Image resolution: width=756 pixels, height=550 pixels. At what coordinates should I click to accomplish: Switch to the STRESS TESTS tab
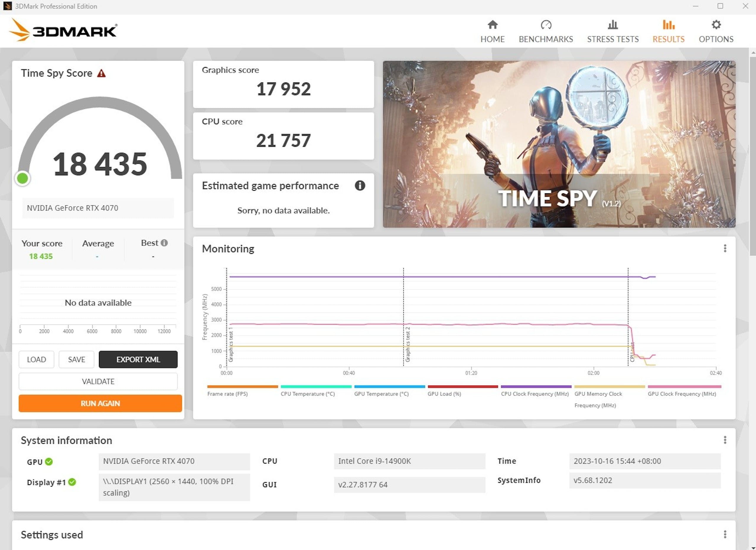pyautogui.click(x=613, y=31)
